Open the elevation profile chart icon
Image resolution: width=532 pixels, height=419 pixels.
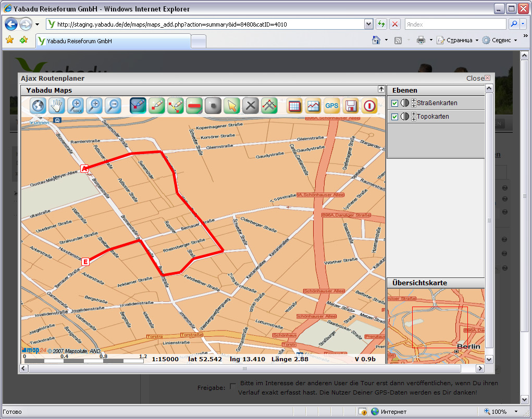[313, 106]
